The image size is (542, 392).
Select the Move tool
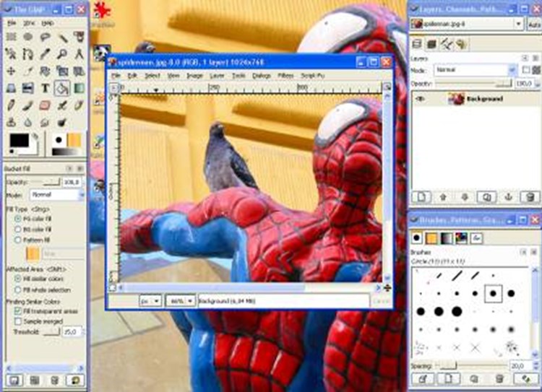pyautogui.click(x=12, y=71)
